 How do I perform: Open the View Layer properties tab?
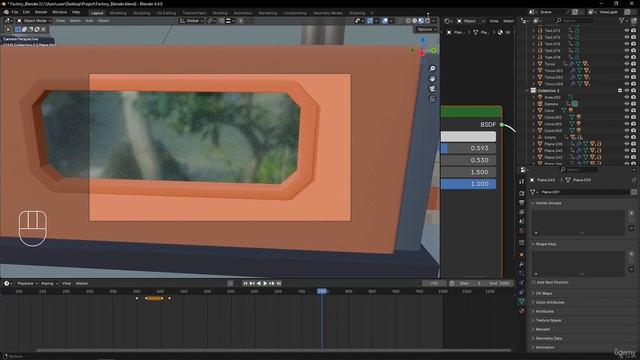(522, 212)
